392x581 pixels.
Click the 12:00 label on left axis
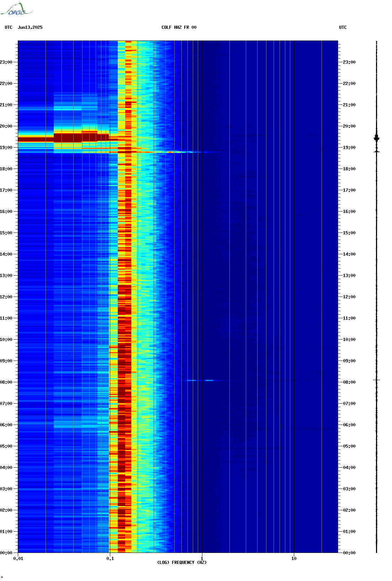point(6,297)
